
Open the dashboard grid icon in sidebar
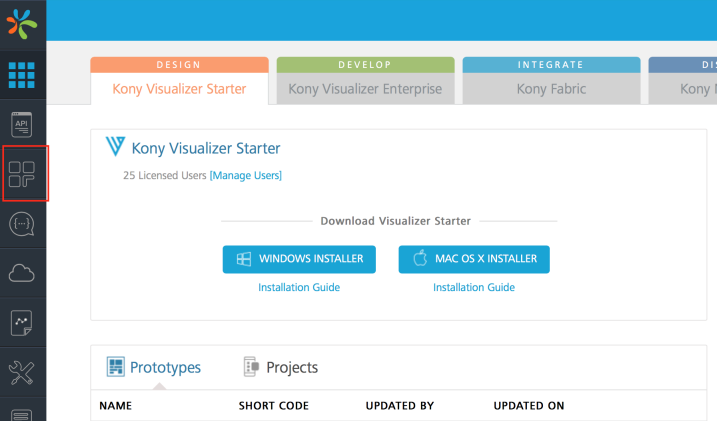[x=21, y=75]
